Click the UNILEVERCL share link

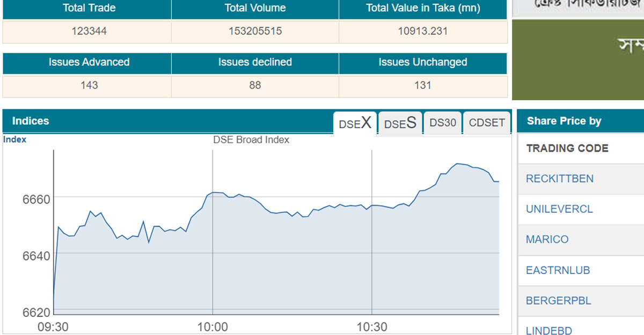tap(559, 209)
